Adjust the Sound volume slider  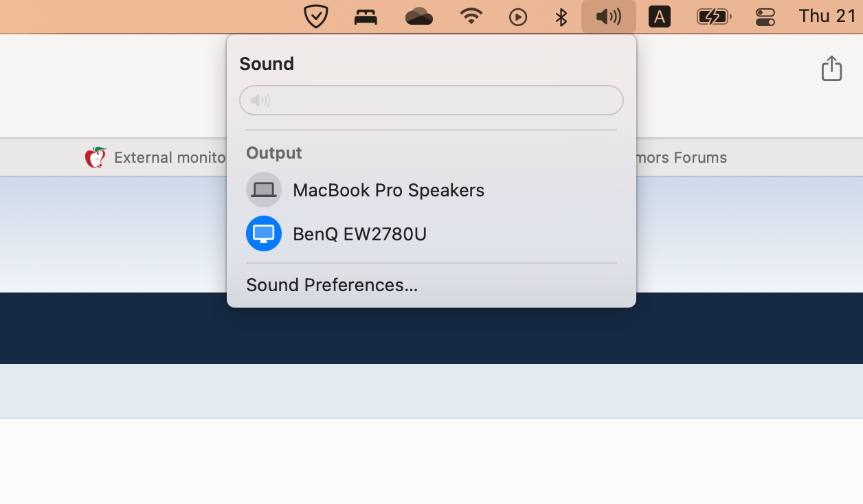[431, 100]
